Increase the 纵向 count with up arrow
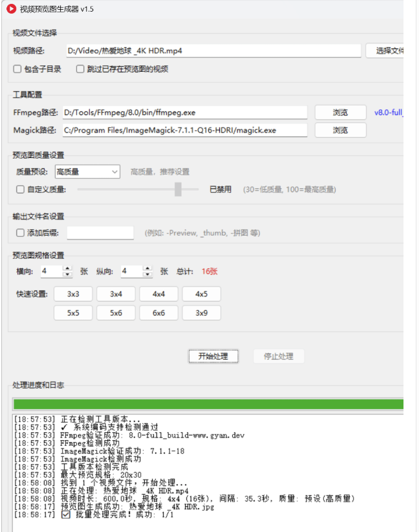 [x=147, y=268]
